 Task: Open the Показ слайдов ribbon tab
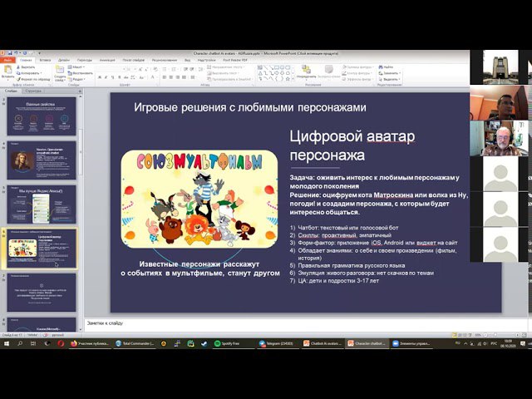click(x=133, y=60)
